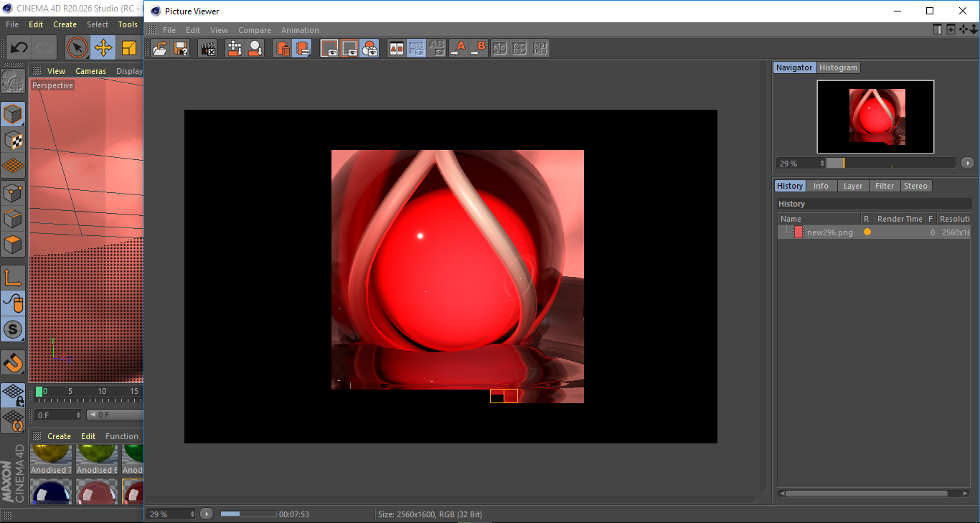
Task: Open Picture Viewer File menu
Action: pyautogui.click(x=169, y=30)
